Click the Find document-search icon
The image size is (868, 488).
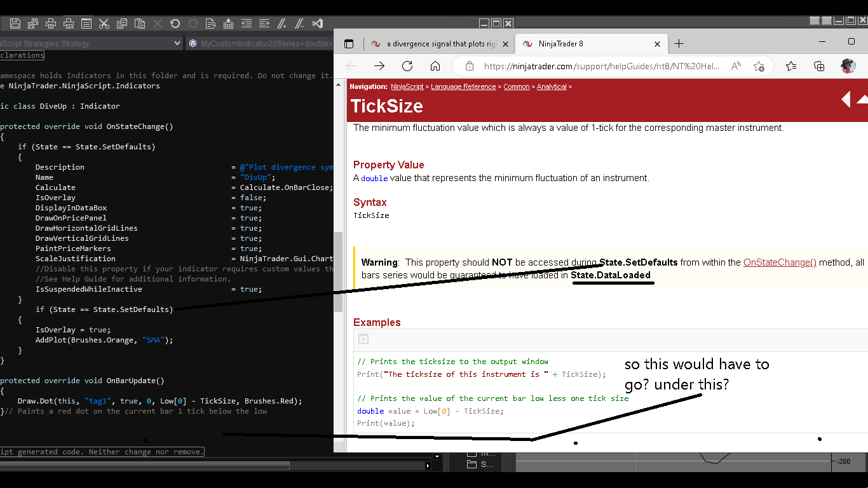click(x=211, y=24)
